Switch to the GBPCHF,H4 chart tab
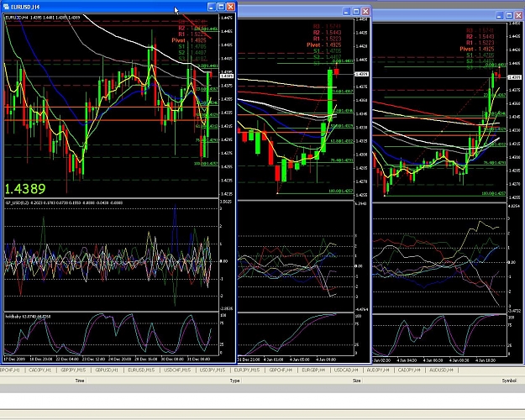 click(x=281, y=370)
